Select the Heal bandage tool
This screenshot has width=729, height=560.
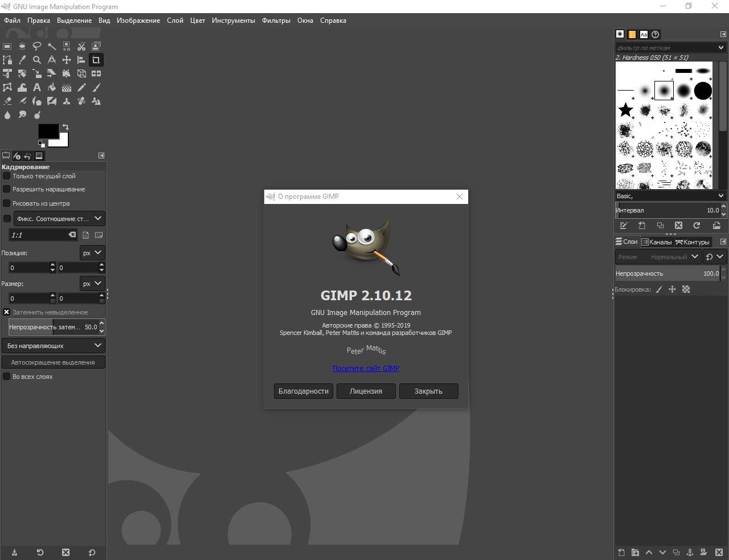(x=81, y=101)
